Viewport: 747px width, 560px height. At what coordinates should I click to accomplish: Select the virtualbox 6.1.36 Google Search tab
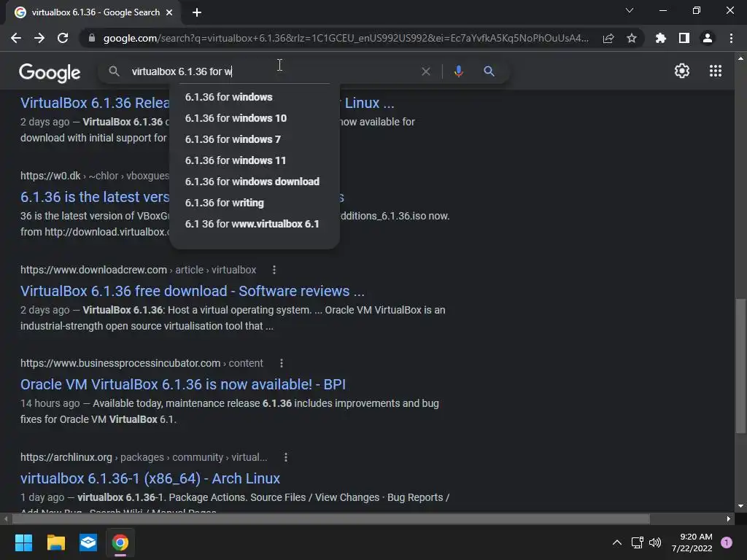click(x=93, y=12)
